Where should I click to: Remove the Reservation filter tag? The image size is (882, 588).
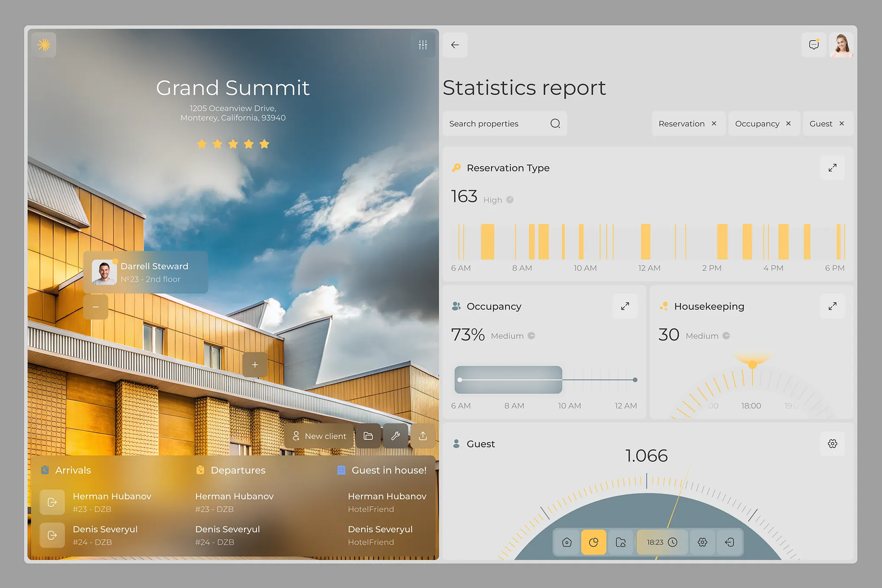click(x=714, y=123)
